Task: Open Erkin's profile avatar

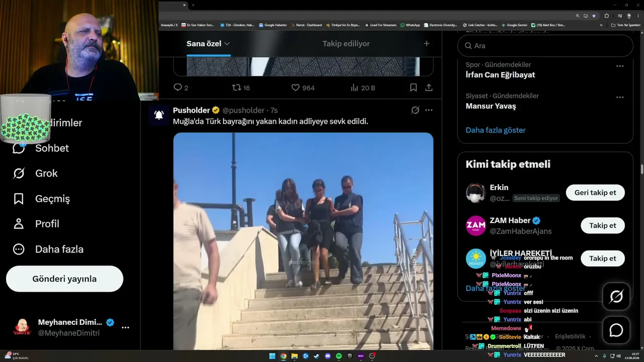Action: coord(475,193)
